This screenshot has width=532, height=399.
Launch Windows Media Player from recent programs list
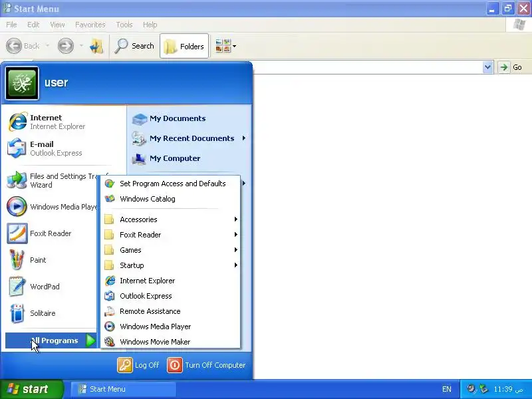52,207
